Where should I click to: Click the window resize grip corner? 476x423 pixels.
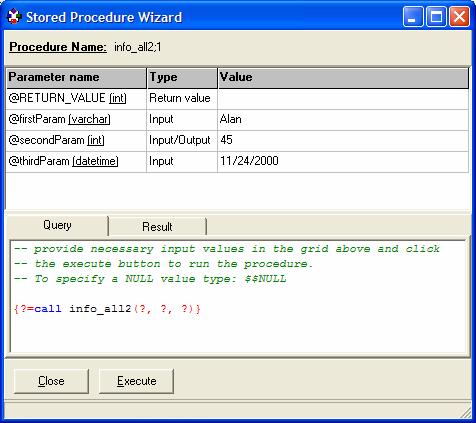coord(466,412)
